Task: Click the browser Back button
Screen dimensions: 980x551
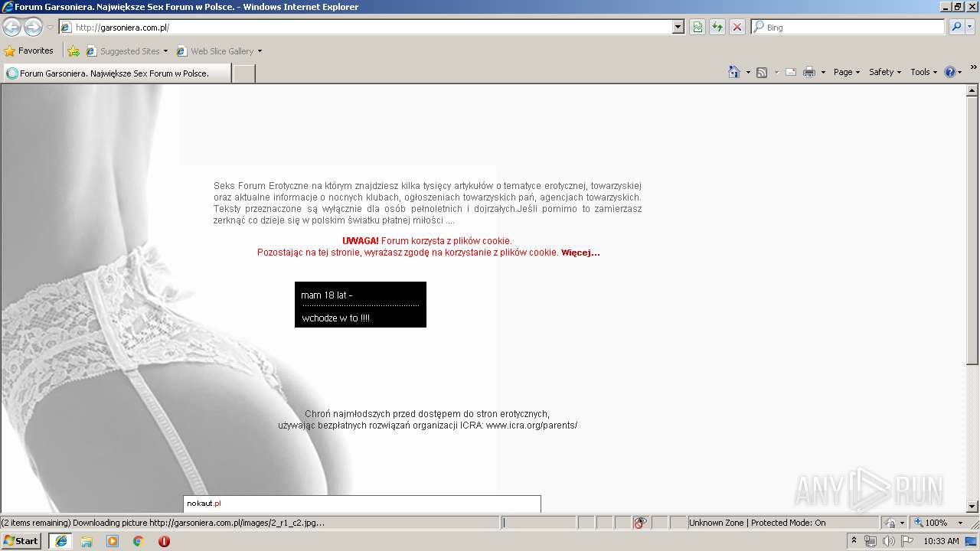Action: coord(11,27)
